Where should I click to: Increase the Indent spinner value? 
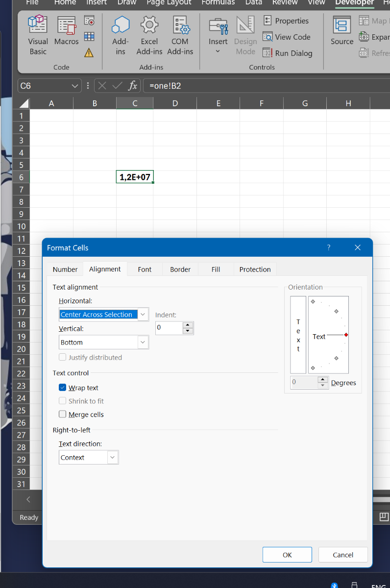pos(188,324)
